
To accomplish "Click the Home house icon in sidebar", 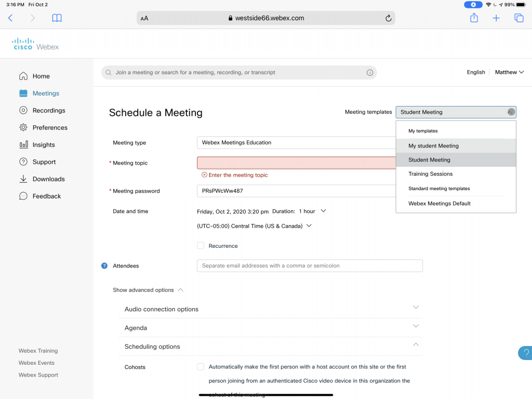I will (x=23, y=76).
